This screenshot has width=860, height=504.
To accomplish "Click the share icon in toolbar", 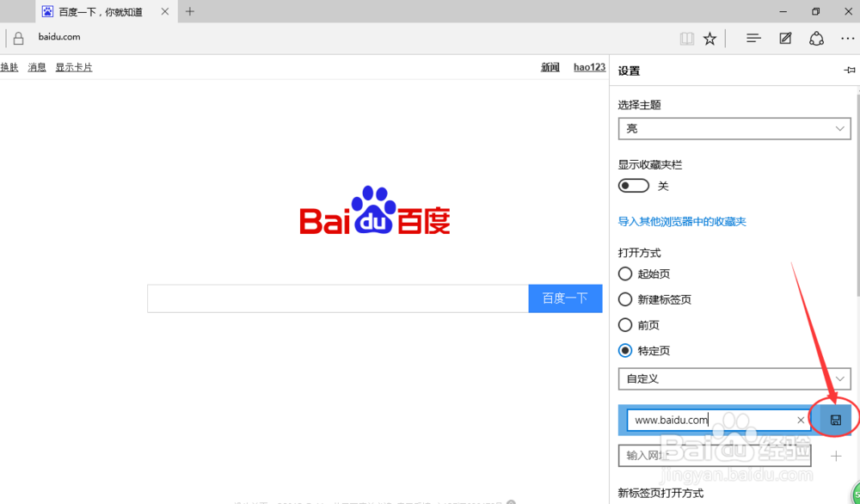I will tap(816, 39).
